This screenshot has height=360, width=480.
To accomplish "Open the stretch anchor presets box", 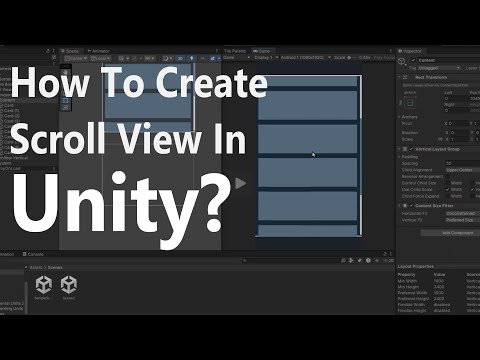I will (x=410, y=103).
